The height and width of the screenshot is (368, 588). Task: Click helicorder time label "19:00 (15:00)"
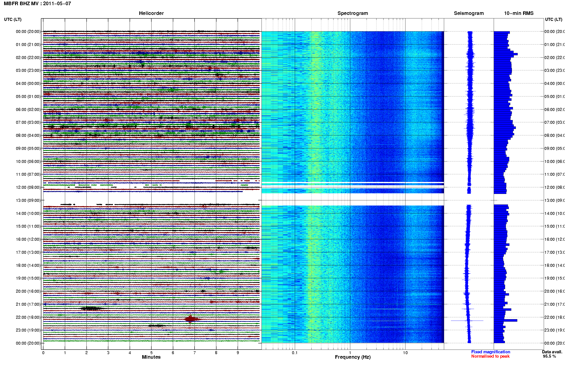click(28, 278)
